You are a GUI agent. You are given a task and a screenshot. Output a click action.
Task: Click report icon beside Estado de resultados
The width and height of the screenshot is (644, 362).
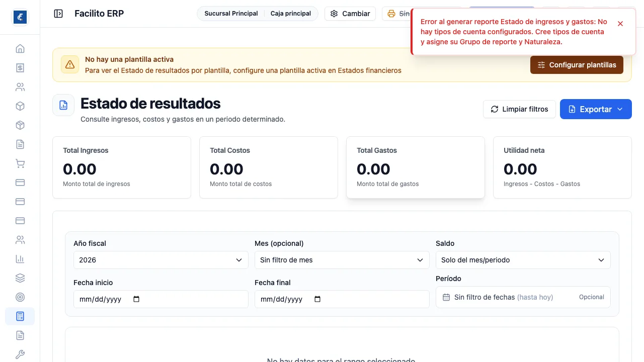[x=63, y=105]
